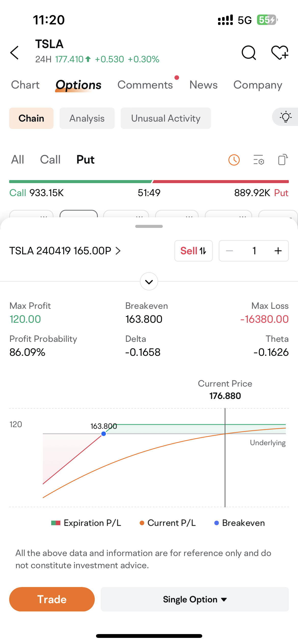
Task: Tap the orange clock icon
Action: point(234,160)
